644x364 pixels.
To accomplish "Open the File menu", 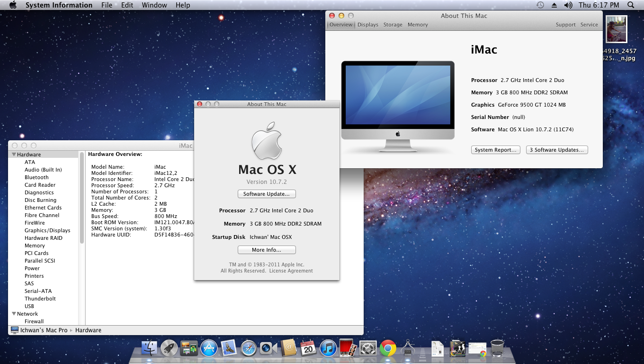I will point(107,5).
